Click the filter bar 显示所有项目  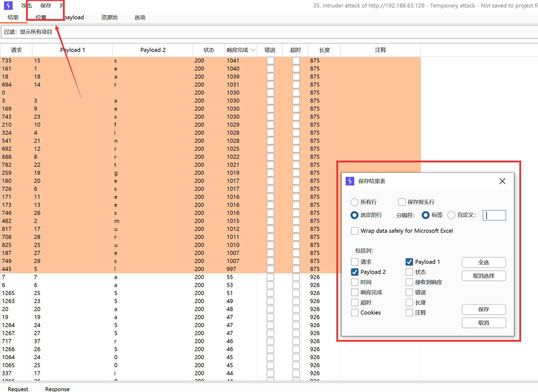point(269,32)
